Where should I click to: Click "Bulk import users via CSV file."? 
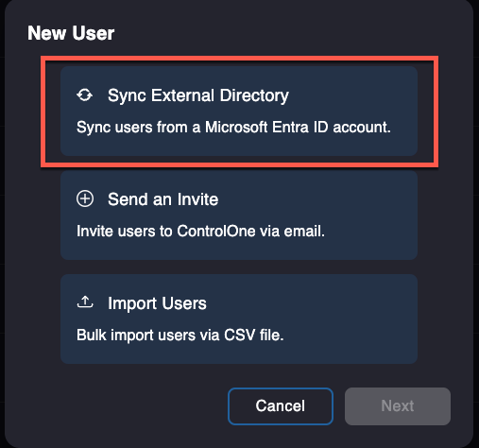[180, 336]
